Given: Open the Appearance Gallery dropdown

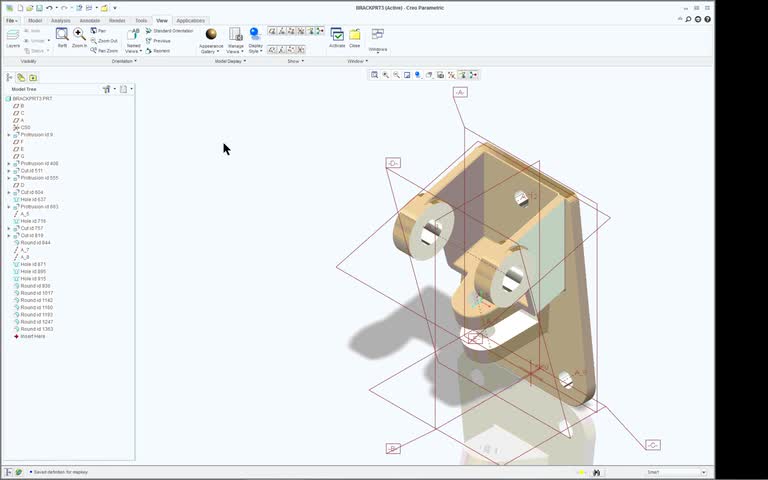Looking at the screenshot, I should 211,48.
